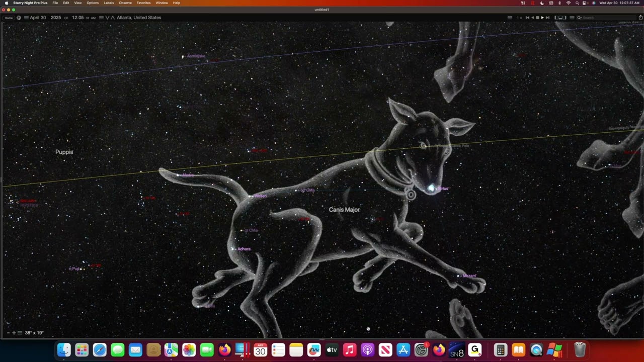644x362 pixels.
Task: Open the Window menu
Action: pyautogui.click(x=162, y=3)
